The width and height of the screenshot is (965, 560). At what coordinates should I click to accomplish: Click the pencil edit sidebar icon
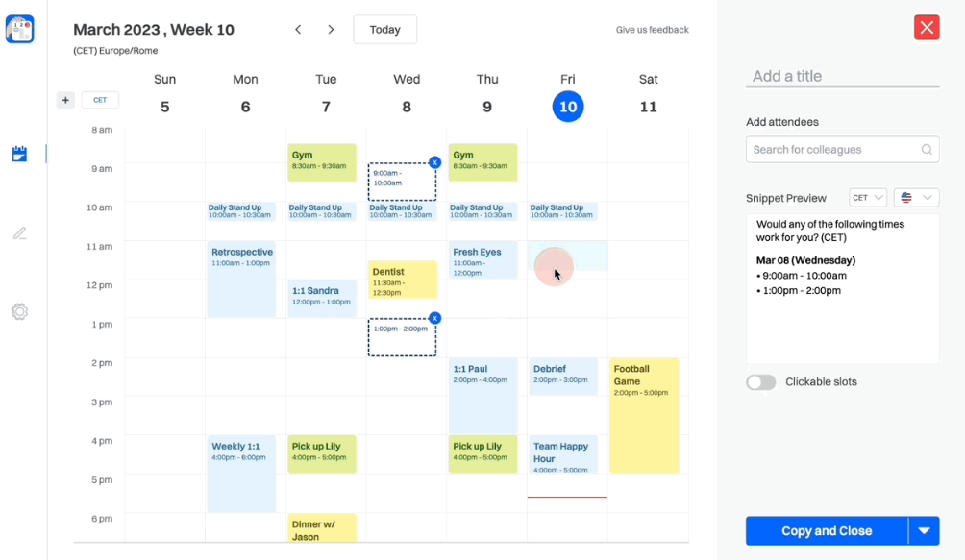19,233
